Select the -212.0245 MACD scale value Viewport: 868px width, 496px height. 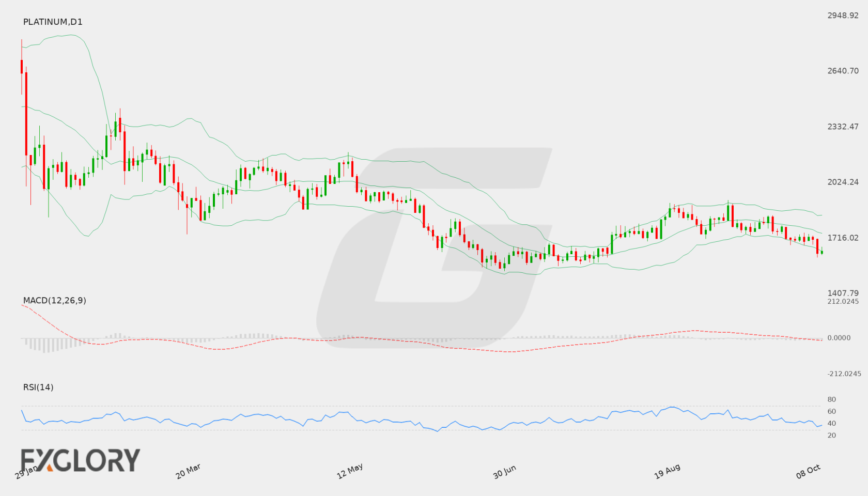tap(844, 374)
